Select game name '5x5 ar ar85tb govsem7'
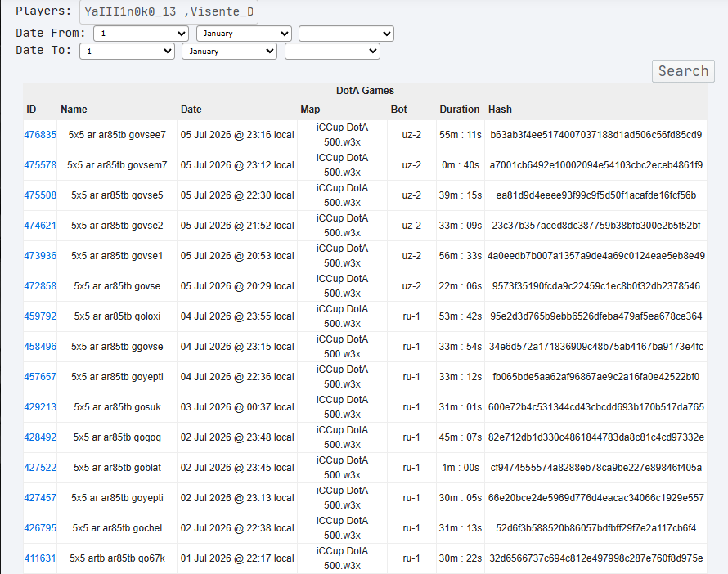Viewport: 728px width, 574px height. click(117, 164)
